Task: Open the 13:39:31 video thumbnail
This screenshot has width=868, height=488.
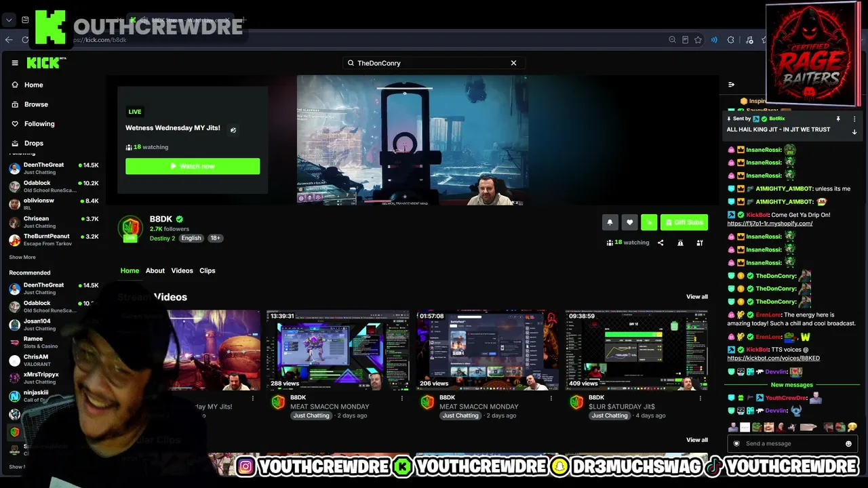Action: click(338, 350)
